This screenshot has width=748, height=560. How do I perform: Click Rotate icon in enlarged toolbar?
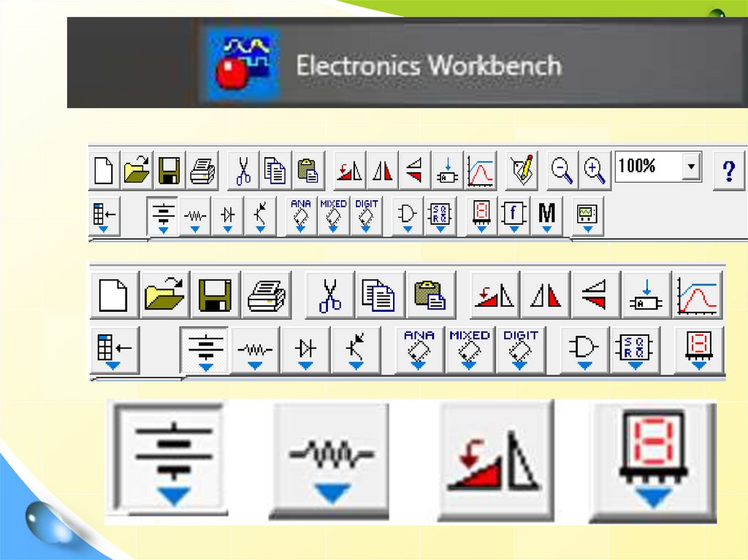click(495, 295)
